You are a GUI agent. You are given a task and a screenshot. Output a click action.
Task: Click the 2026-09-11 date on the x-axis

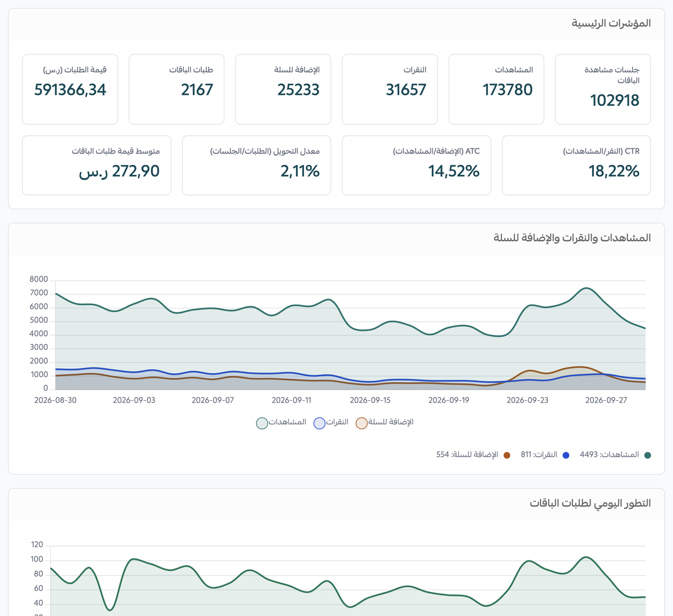pyautogui.click(x=291, y=400)
